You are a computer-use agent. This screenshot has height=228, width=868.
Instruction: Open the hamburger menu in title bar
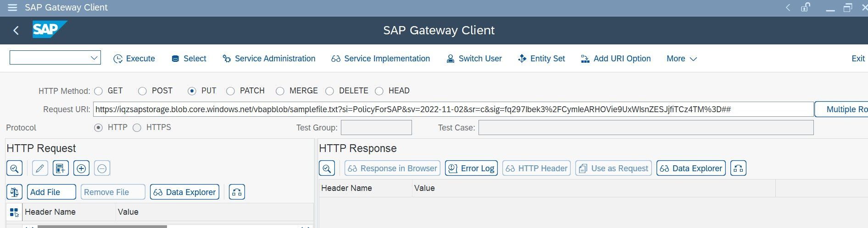coord(12,8)
